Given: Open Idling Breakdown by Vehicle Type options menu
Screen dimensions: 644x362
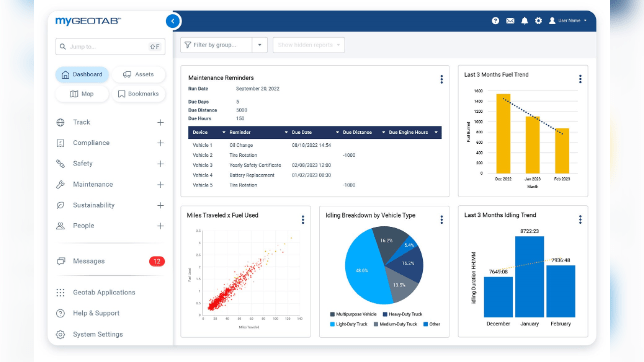Looking at the screenshot, I should click(442, 220).
